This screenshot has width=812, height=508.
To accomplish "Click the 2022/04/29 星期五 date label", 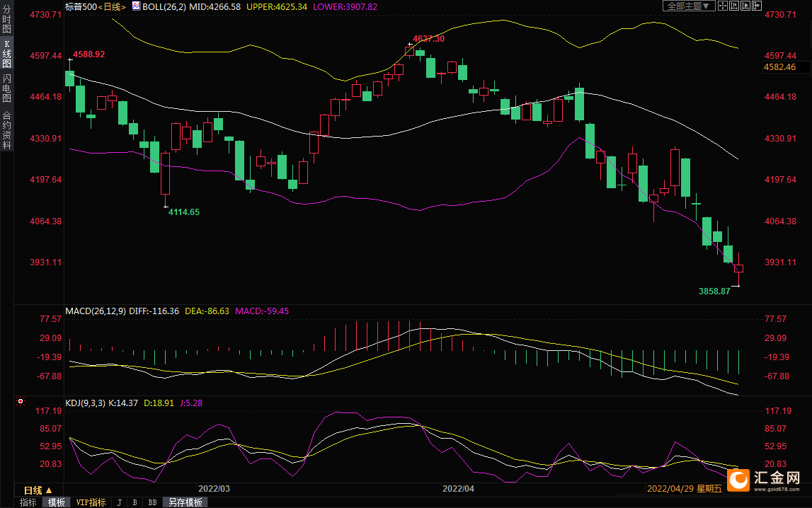I will click(684, 489).
